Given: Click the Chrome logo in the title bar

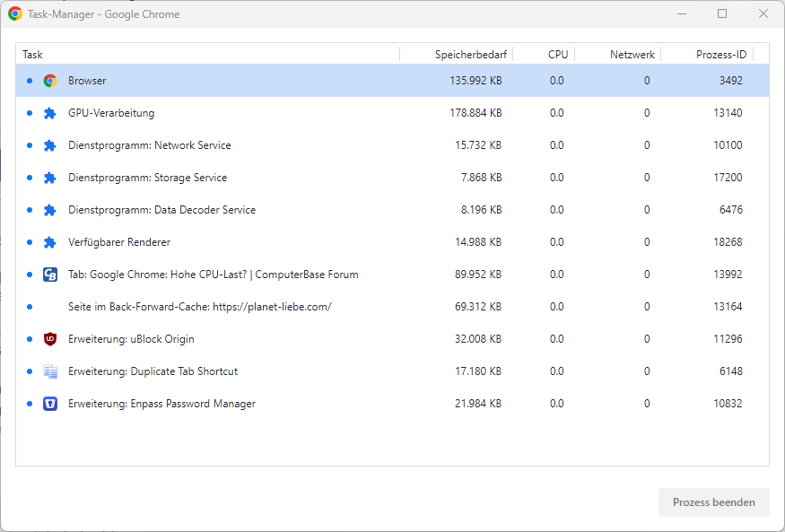Looking at the screenshot, I should [15, 14].
